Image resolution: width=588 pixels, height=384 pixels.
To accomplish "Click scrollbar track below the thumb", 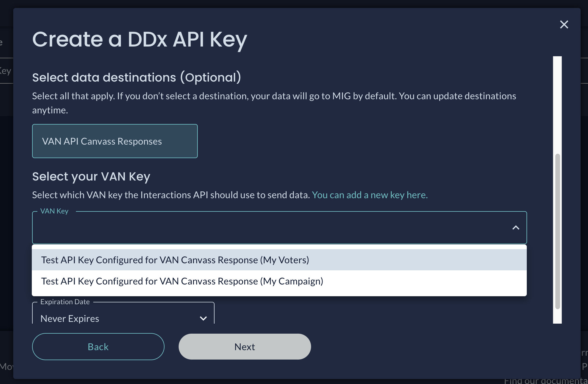I will click(557, 317).
